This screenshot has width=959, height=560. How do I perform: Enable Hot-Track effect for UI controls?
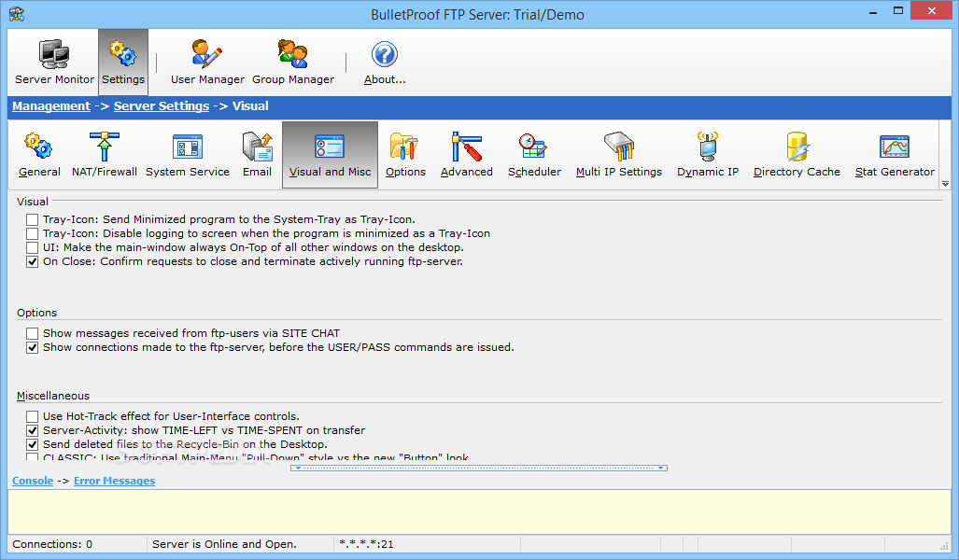pyautogui.click(x=33, y=416)
